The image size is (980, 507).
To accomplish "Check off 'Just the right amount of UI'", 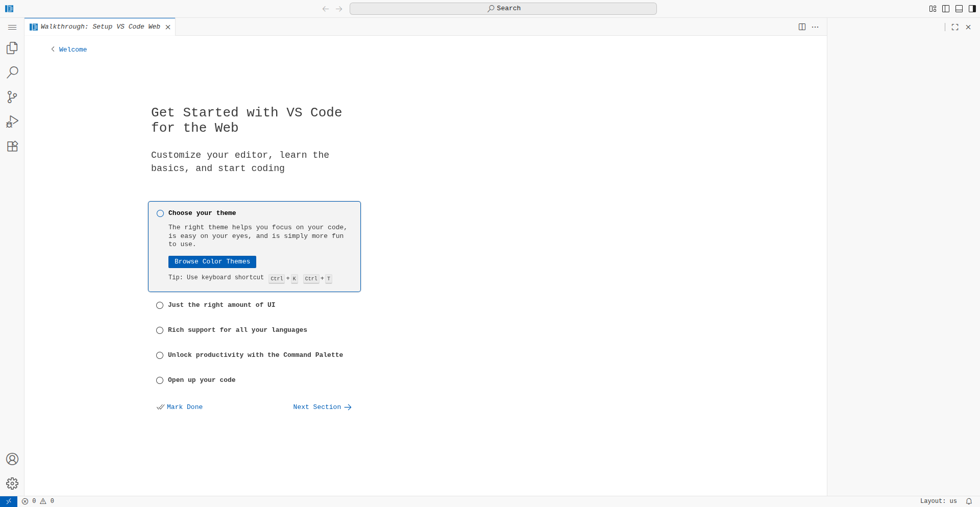I will 160,305.
